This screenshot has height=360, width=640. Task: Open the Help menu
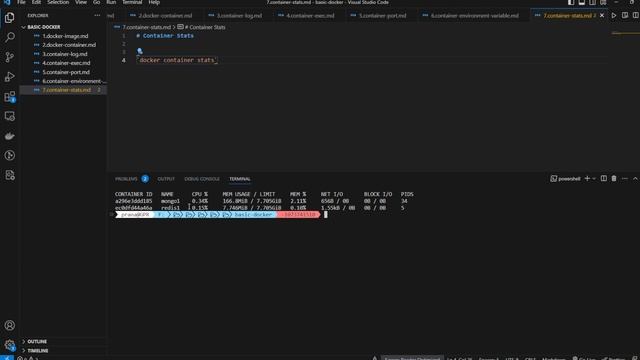tap(154, 2)
